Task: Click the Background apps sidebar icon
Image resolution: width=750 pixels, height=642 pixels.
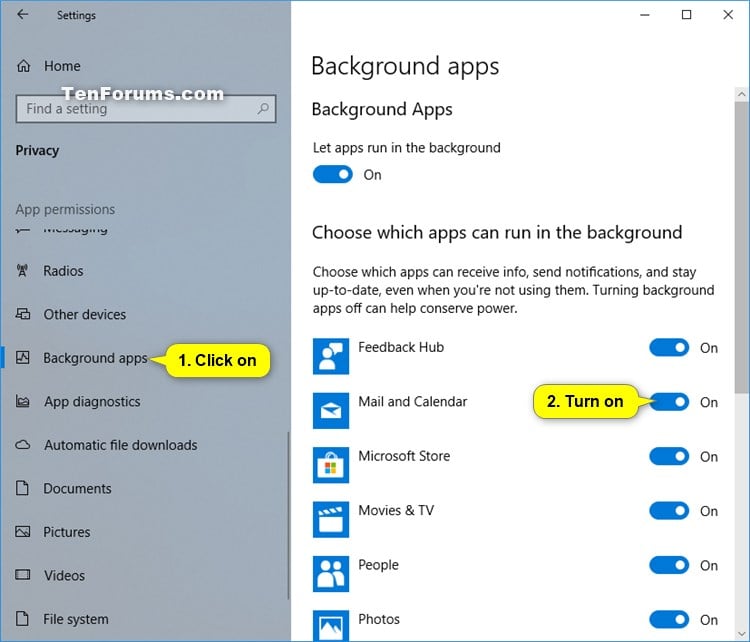Action: (22, 357)
